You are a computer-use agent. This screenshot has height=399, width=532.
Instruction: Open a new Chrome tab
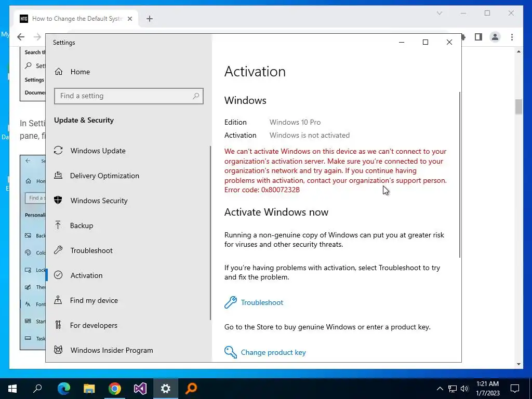(x=150, y=19)
